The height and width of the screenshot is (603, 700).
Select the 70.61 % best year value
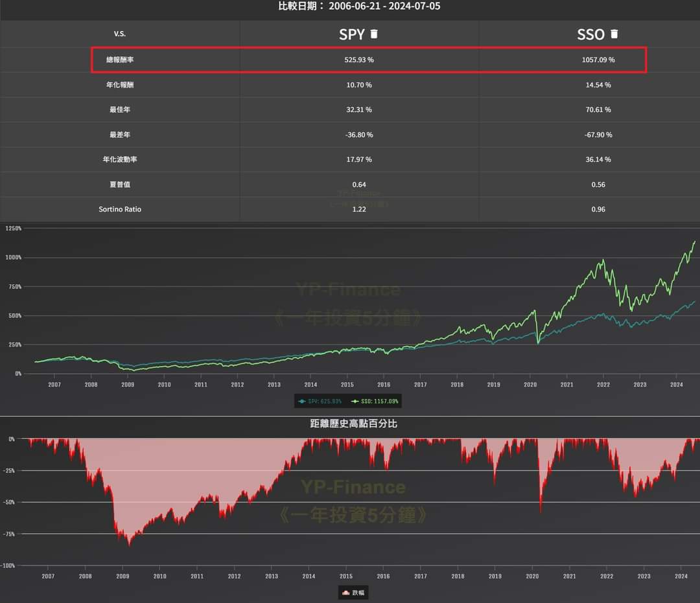tap(598, 109)
